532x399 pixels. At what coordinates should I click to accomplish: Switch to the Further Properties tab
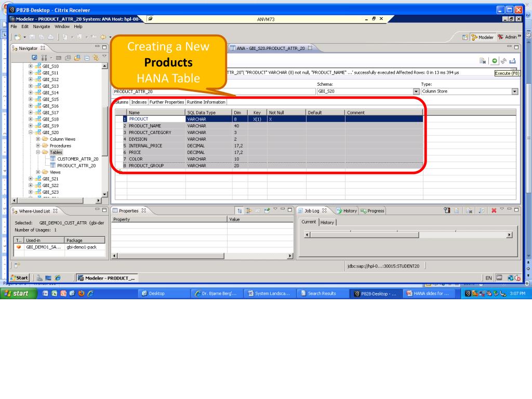tap(167, 102)
